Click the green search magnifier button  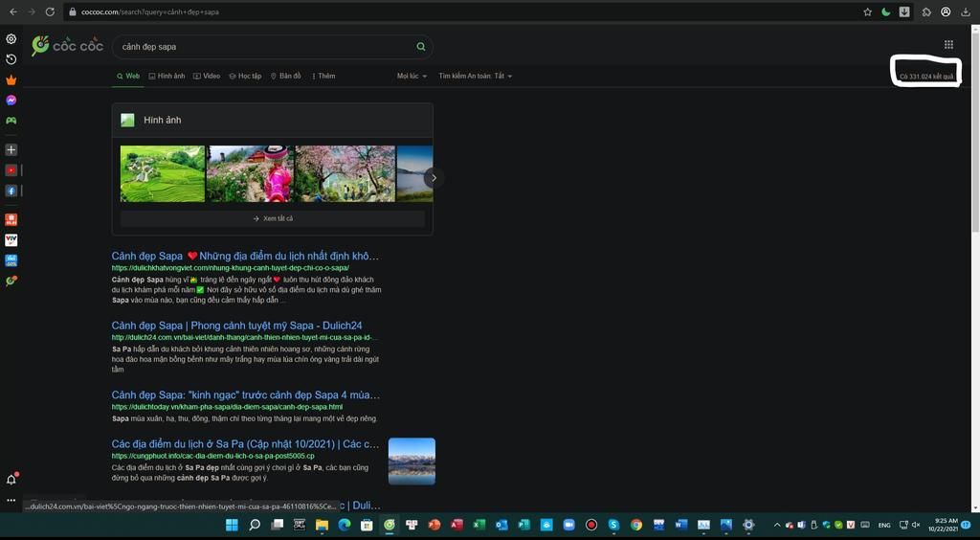coord(421,47)
